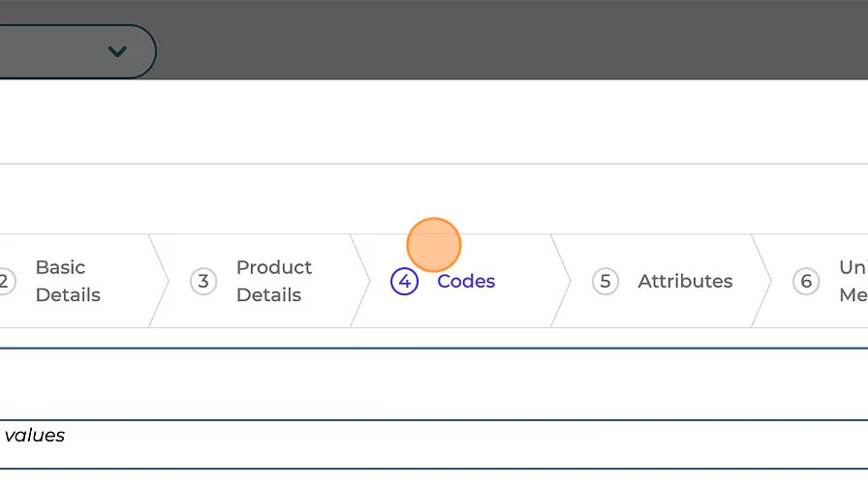This screenshot has height=488, width=868.
Task: Click the arrow separator after Basic Details
Action: click(159, 282)
